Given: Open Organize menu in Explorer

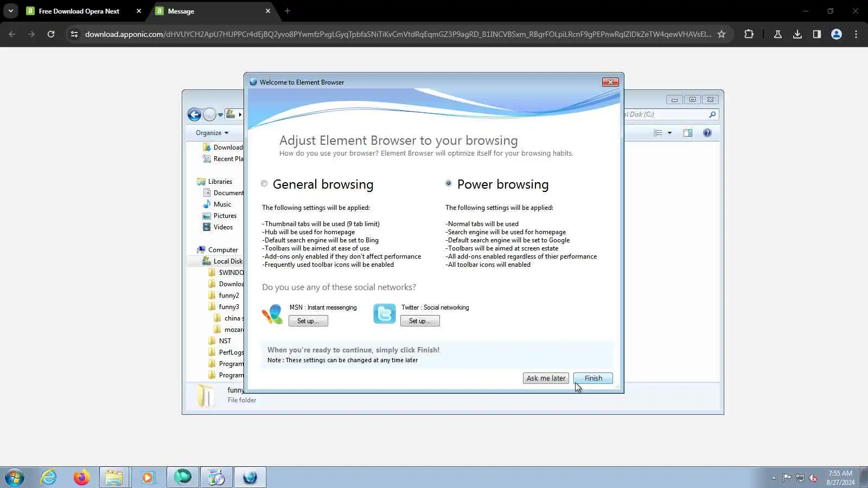Looking at the screenshot, I should [212, 133].
